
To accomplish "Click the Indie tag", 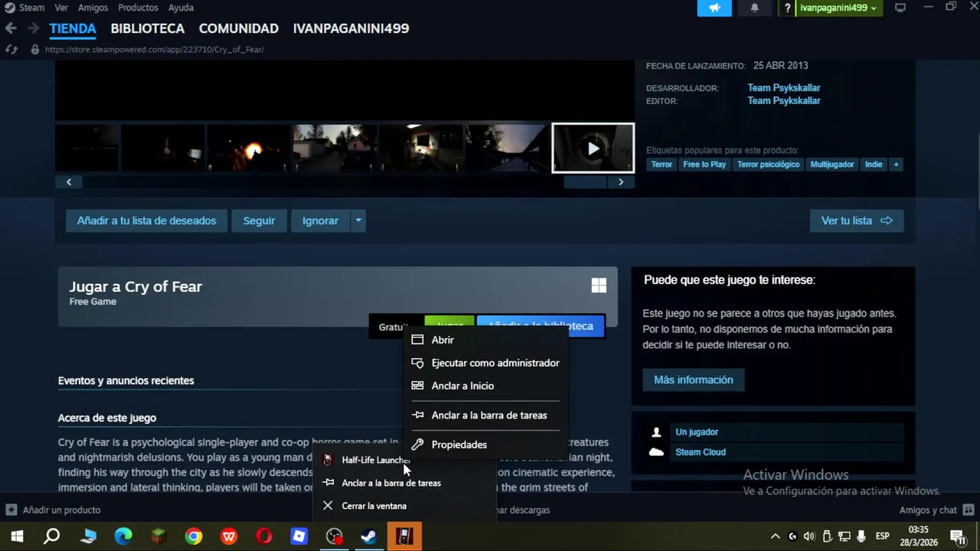I will [874, 165].
